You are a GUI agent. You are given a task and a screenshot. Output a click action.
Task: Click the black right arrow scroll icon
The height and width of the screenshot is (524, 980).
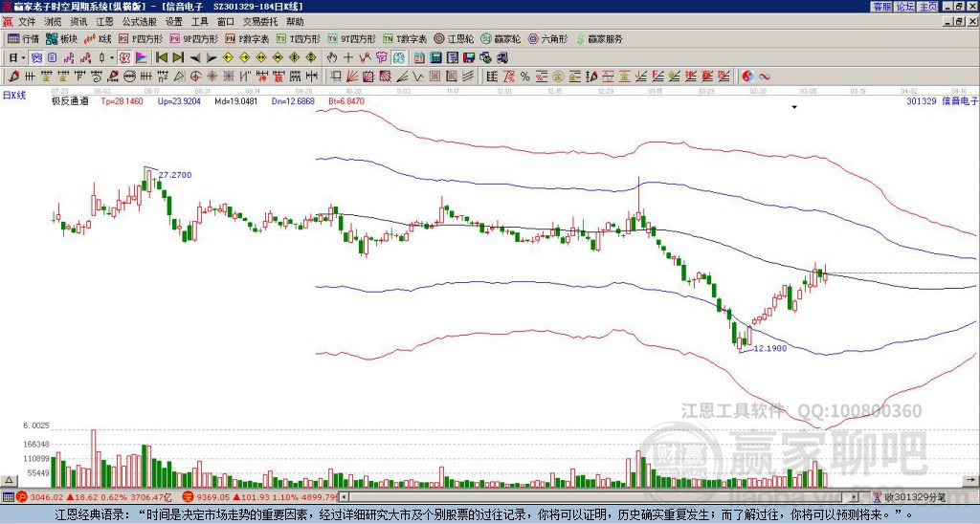point(212,58)
